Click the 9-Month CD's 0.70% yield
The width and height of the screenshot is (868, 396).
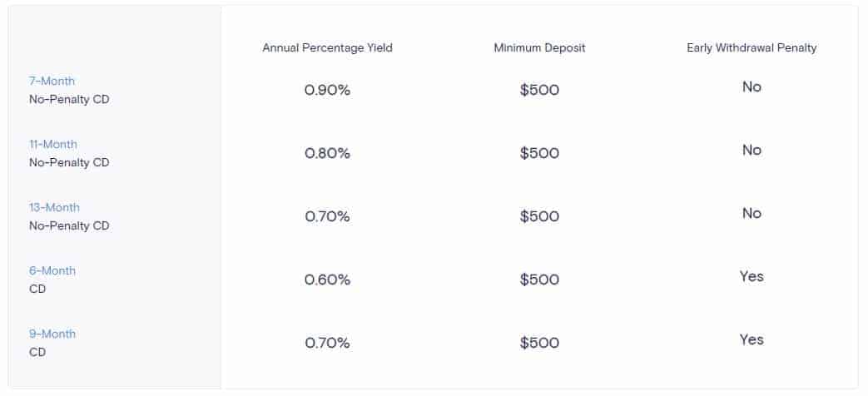[327, 343]
